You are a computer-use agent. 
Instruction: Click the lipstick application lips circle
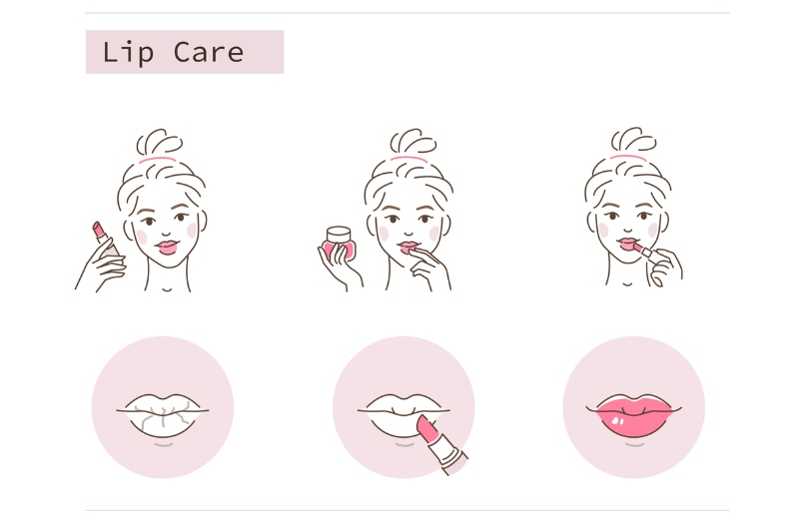click(403, 407)
